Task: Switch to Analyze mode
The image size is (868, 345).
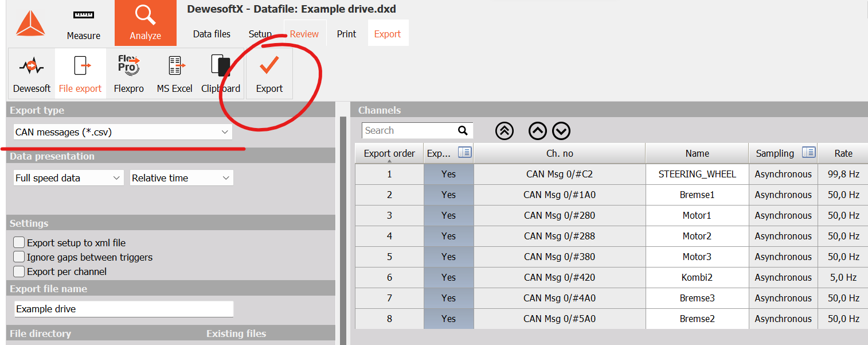Action: 145,23
